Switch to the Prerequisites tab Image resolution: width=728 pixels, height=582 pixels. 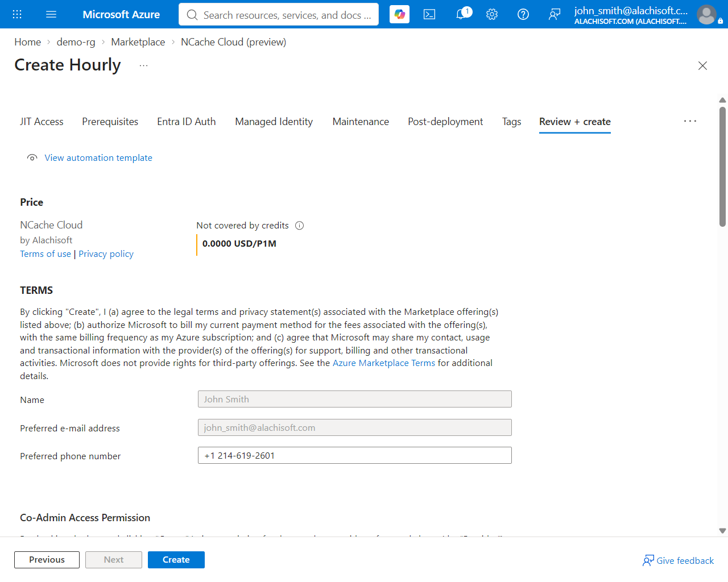(x=110, y=122)
